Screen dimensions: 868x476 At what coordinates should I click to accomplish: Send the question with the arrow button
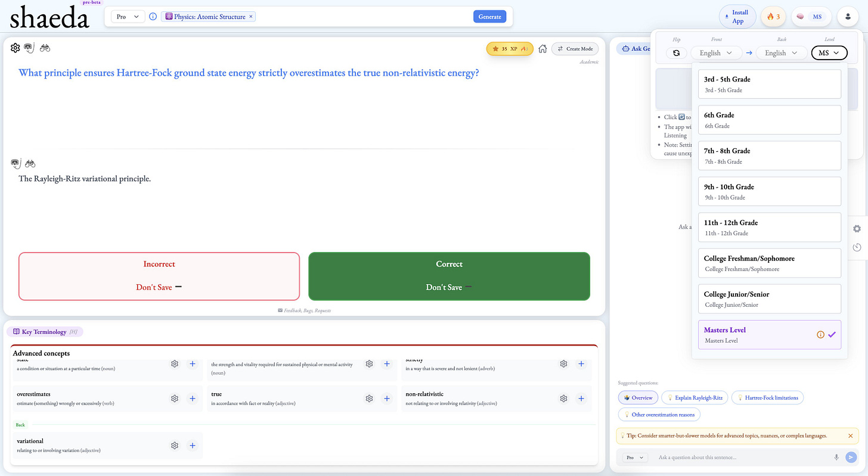click(x=851, y=458)
